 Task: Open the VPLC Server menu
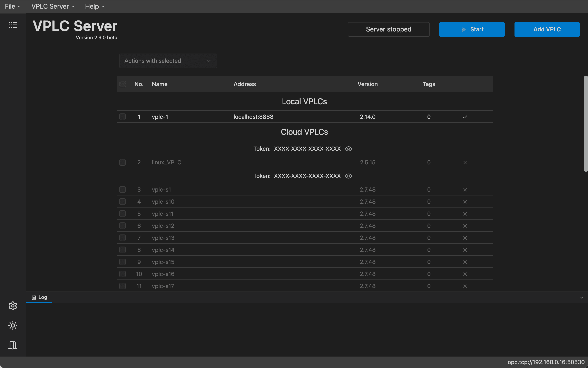(x=53, y=6)
